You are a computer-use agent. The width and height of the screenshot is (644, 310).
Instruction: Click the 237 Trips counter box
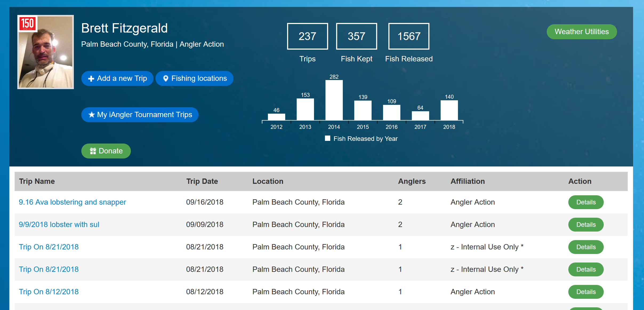tap(307, 36)
